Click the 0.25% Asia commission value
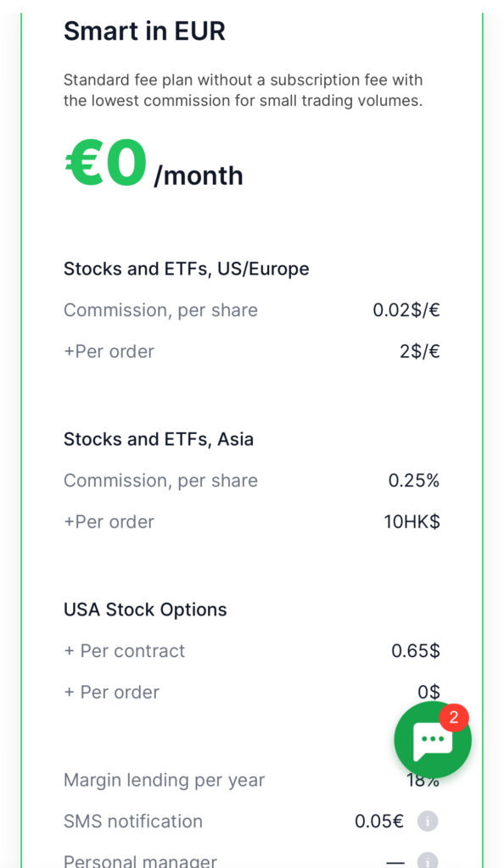 (414, 481)
